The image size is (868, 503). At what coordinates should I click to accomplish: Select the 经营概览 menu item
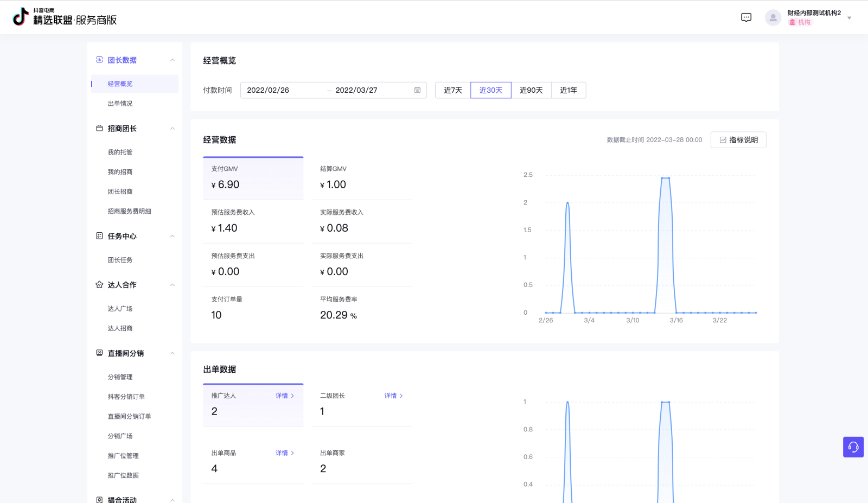(x=135, y=84)
